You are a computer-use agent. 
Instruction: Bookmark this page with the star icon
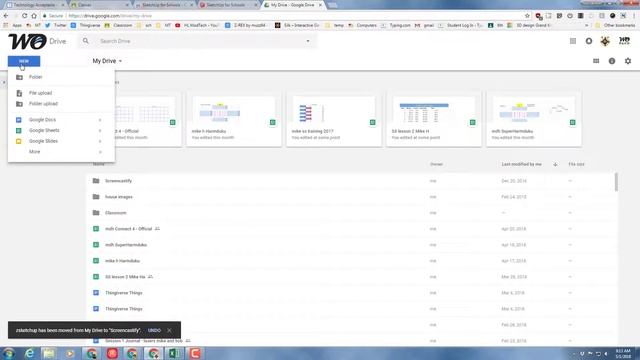pyautogui.click(x=527, y=16)
